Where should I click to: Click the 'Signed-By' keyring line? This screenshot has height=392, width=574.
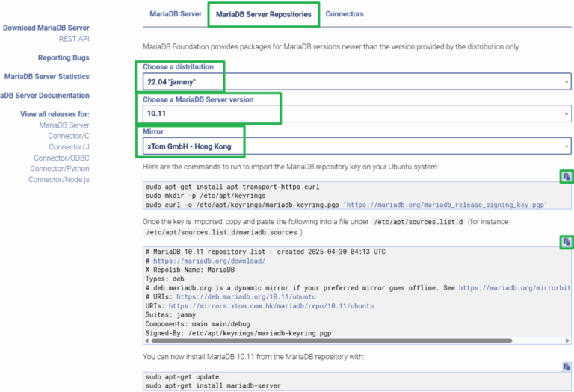point(238,333)
